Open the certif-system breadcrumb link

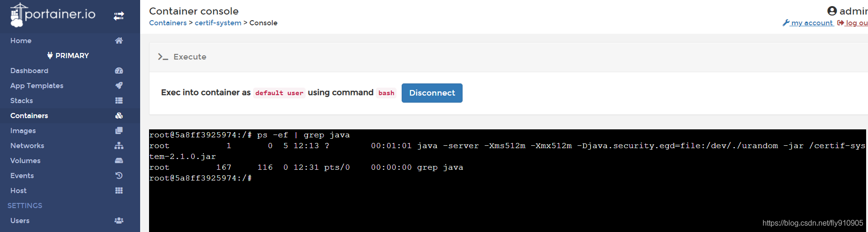(x=218, y=23)
